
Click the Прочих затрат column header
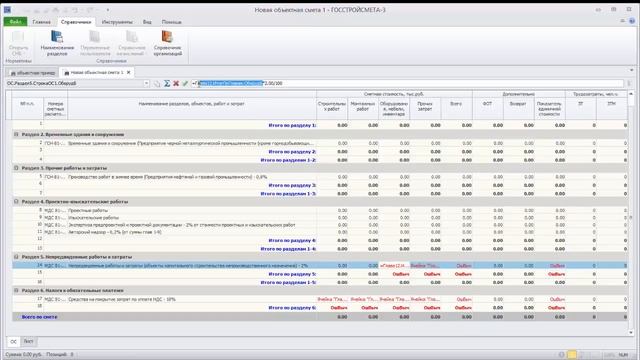(425, 109)
